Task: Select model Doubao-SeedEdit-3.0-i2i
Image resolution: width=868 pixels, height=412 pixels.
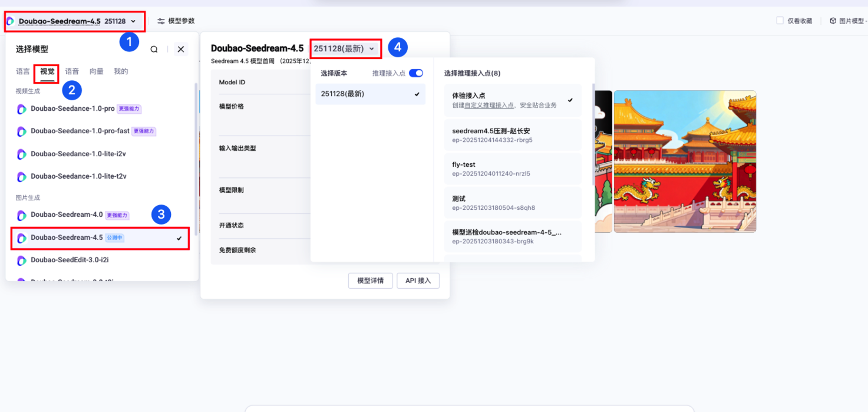Action: click(x=102, y=260)
